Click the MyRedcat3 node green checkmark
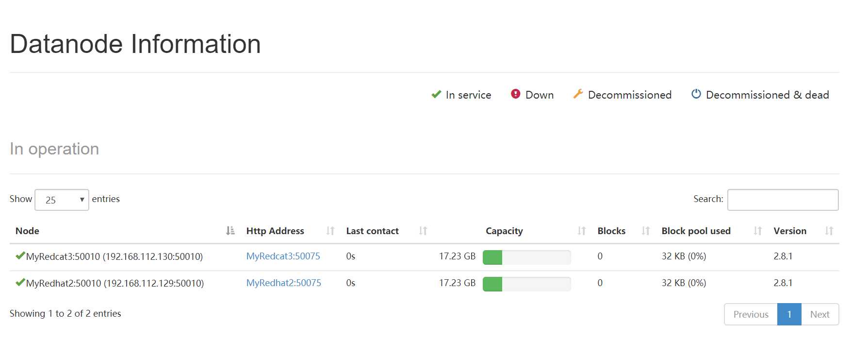 [20, 255]
